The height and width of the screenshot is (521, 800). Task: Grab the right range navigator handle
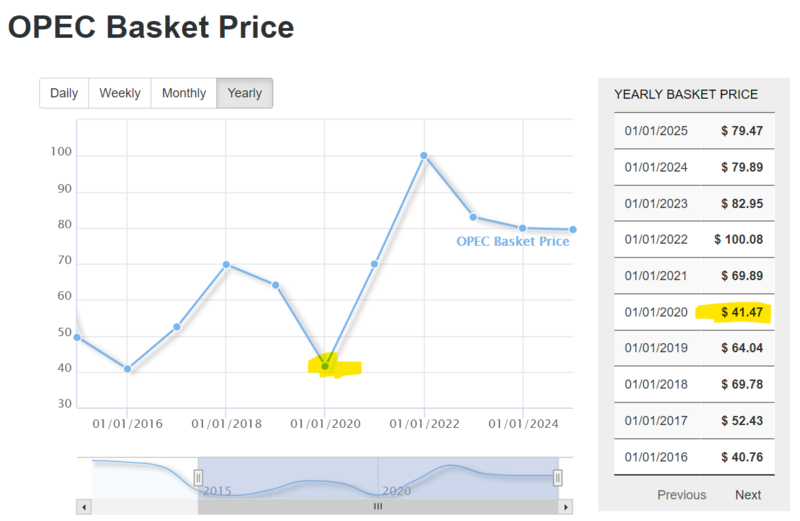tap(558, 478)
